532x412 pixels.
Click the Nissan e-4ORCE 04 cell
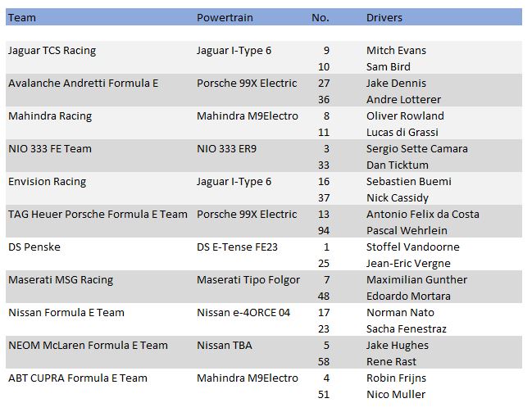pos(243,312)
